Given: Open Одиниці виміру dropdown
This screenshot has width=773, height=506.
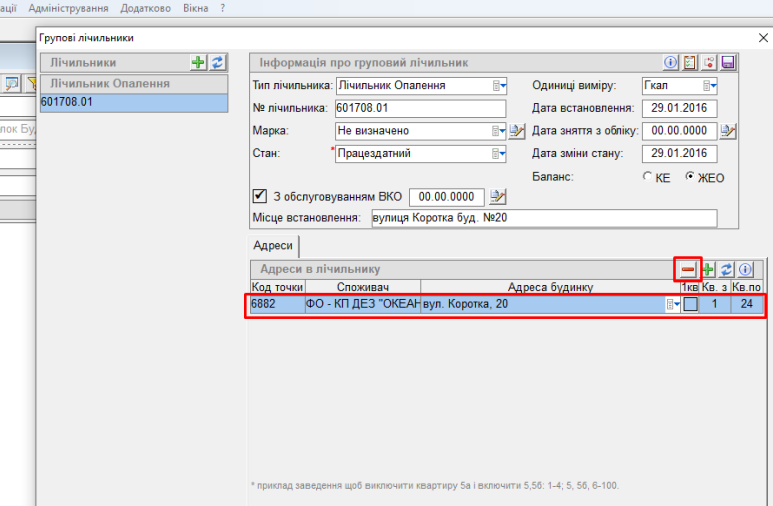Looking at the screenshot, I should (x=709, y=86).
